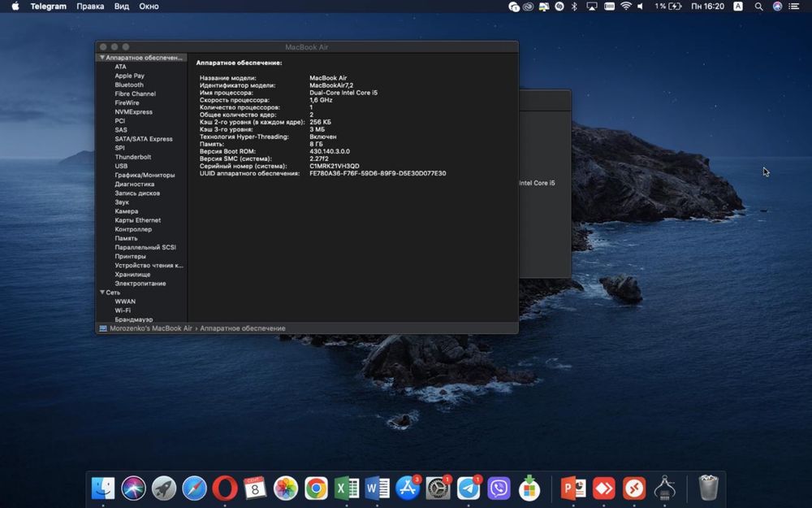Open Microsoft Remote Desktop in Dock
The width and height of the screenshot is (812, 508).
tap(634, 488)
